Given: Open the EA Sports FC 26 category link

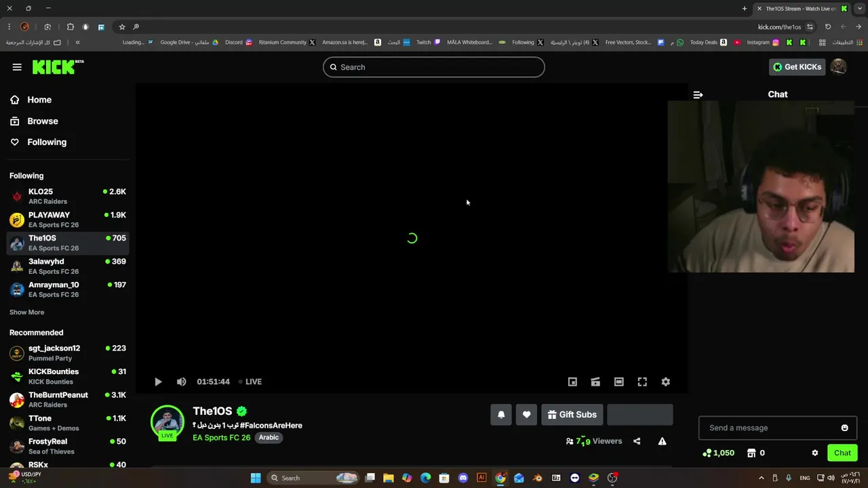Looking at the screenshot, I should tap(221, 438).
